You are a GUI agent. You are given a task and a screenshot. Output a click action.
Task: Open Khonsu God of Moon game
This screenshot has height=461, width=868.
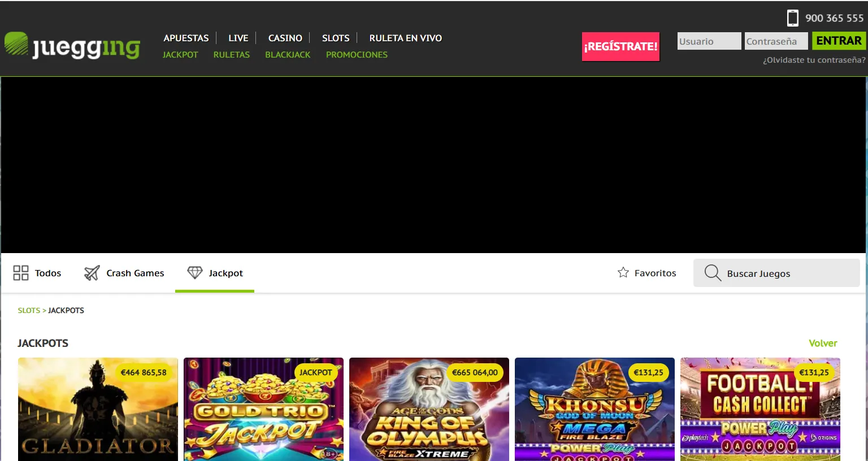click(594, 409)
